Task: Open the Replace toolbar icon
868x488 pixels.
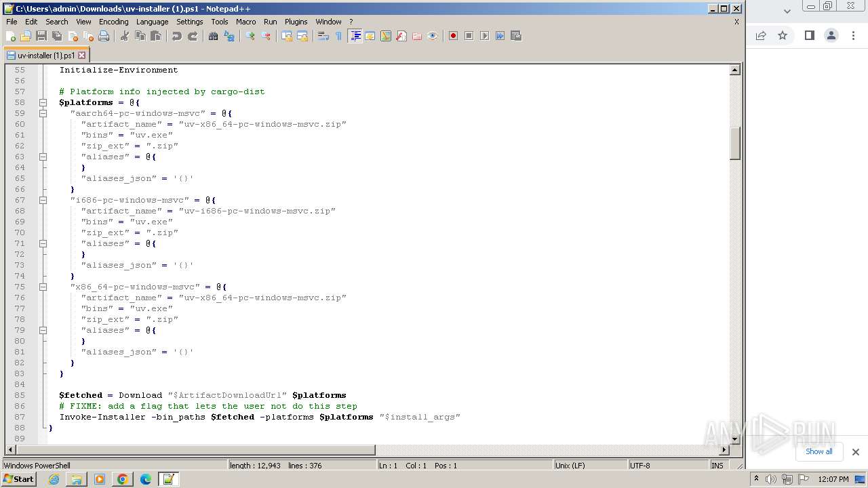Action: 229,36
